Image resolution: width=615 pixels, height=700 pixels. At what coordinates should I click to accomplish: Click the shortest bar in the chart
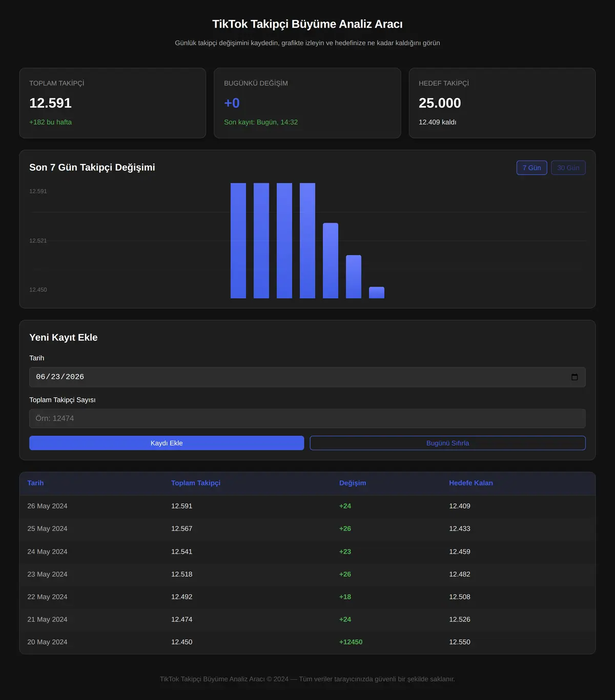[x=377, y=293]
